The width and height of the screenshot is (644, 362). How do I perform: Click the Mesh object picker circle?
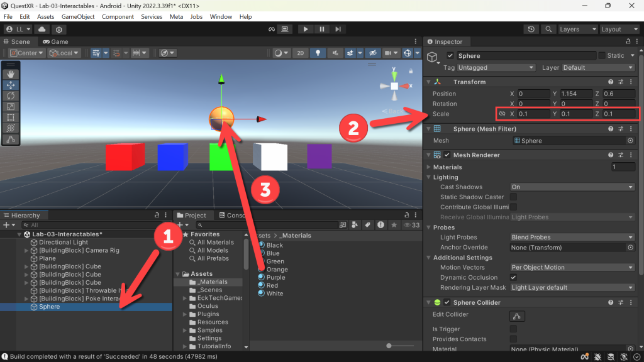click(630, 140)
